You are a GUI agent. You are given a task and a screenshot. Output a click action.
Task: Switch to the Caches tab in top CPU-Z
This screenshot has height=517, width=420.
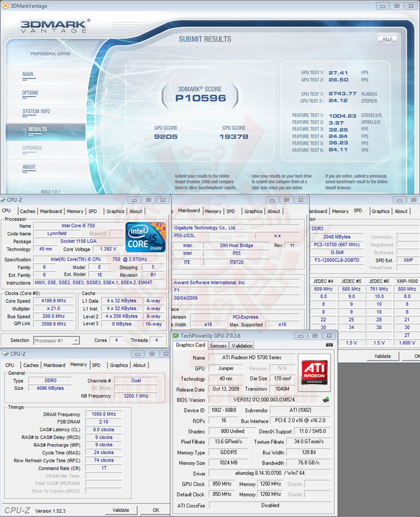(x=27, y=211)
